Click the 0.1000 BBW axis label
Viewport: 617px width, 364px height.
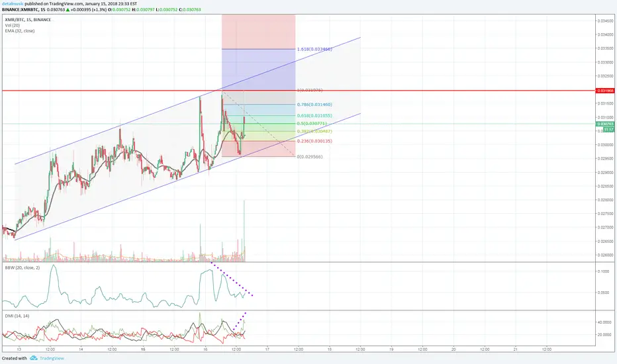[x=604, y=271]
